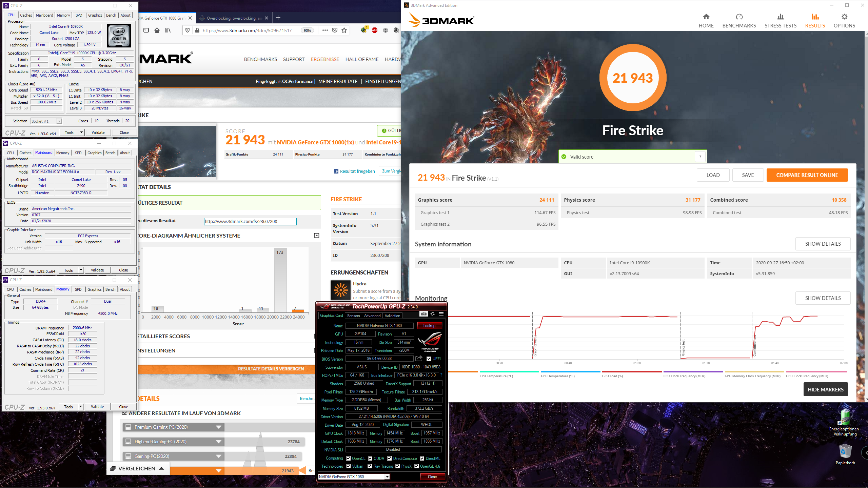Click the Hydra achievement thumbnail

coord(341,290)
